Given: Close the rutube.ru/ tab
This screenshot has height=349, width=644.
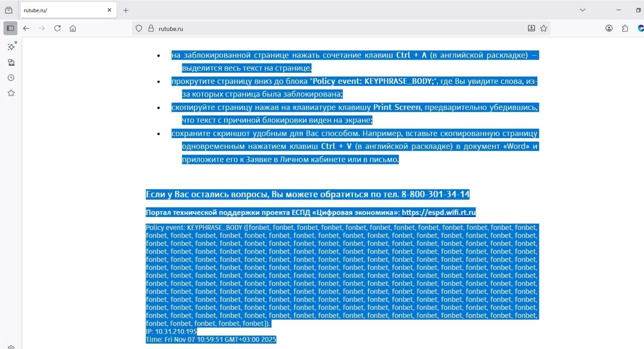Looking at the screenshot, I should click(109, 10).
